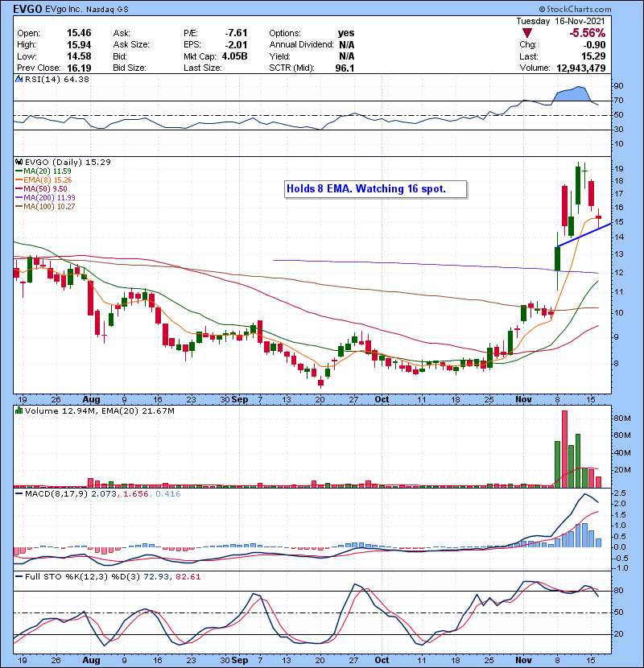Screen dimensions: 644x668
Task: Click the 80M label on the volume axis
Action: pos(621,419)
